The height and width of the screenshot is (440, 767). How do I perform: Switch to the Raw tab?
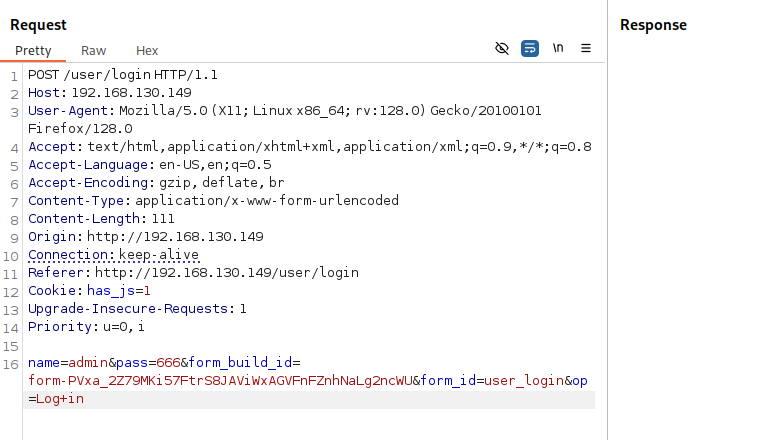[93, 51]
